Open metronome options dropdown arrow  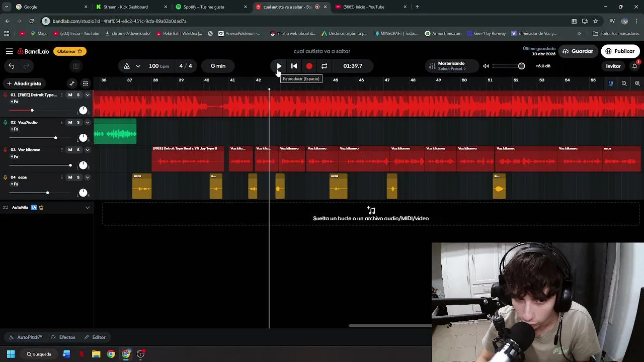pos(138,66)
